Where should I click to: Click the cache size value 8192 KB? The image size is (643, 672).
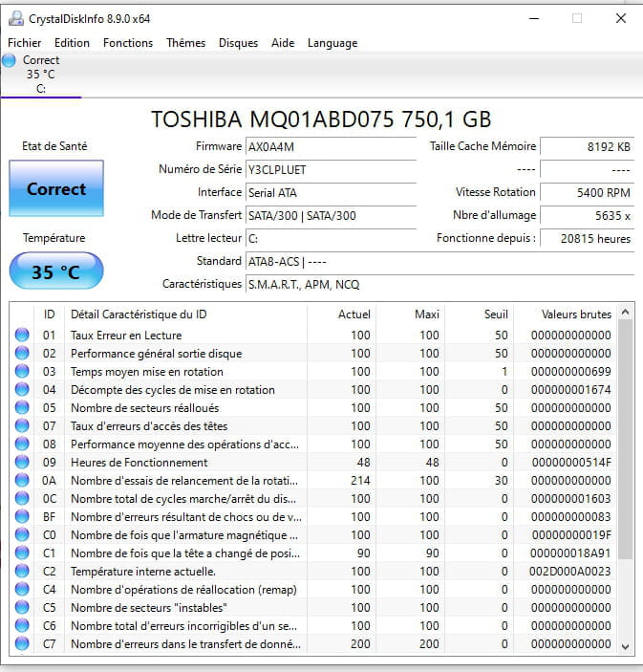coord(587,147)
